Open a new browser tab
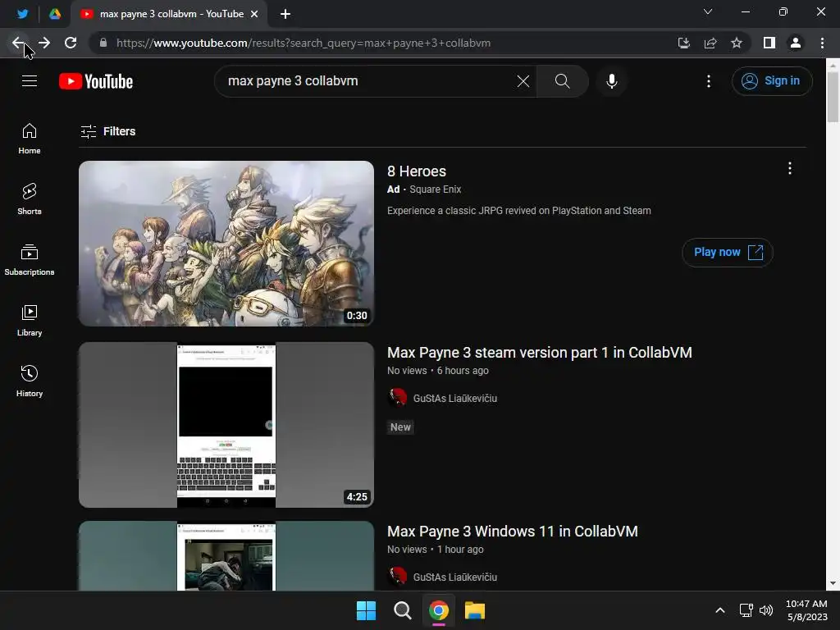 (x=285, y=14)
